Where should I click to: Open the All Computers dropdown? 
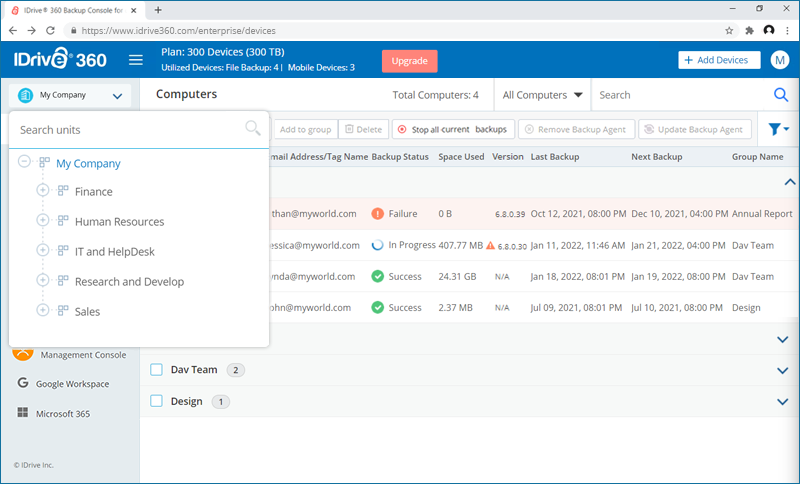point(542,95)
